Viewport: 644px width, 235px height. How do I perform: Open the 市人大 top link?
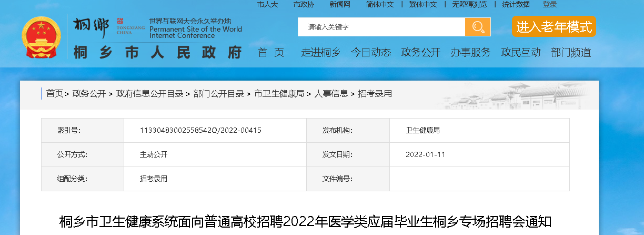click(267, 4)
